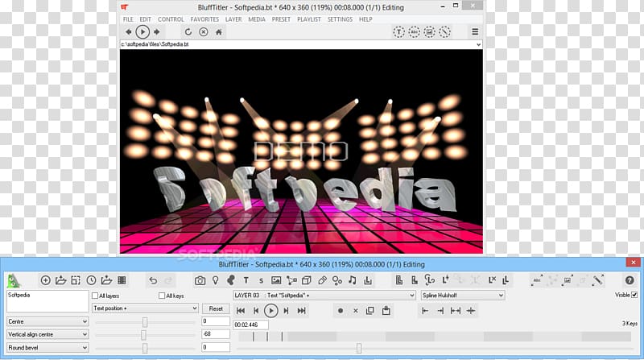Open the Centre alignment dropdown
This screenshot has width=644, height=360.
pos(47,321)
